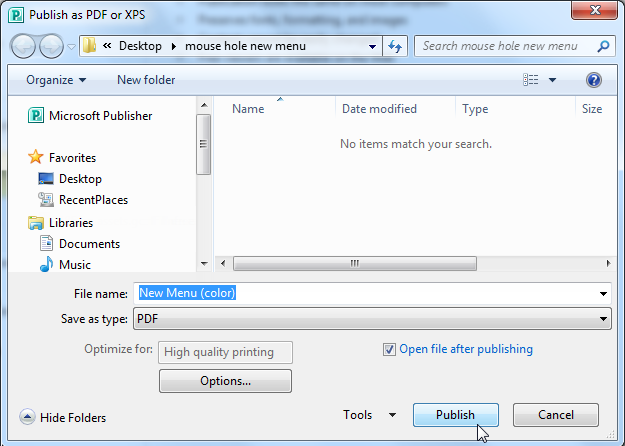Click the Cancel button
625x446 pixels.
(x=556, y=415)
